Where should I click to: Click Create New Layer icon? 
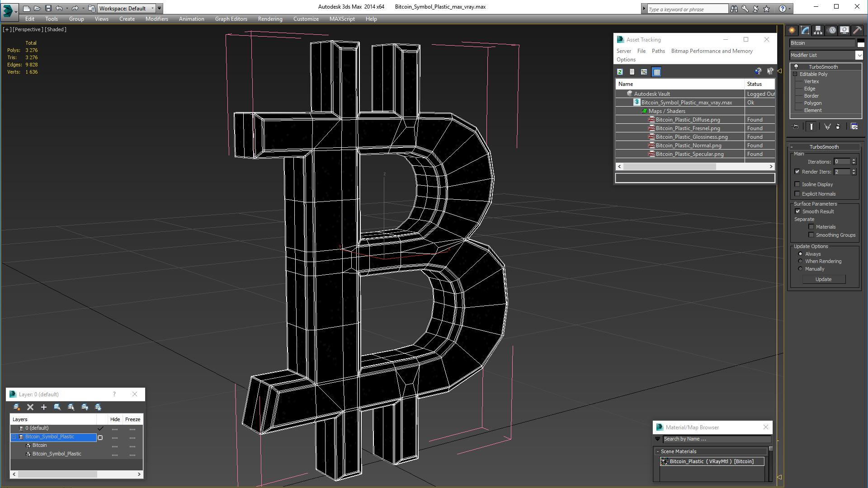(17, 407)
